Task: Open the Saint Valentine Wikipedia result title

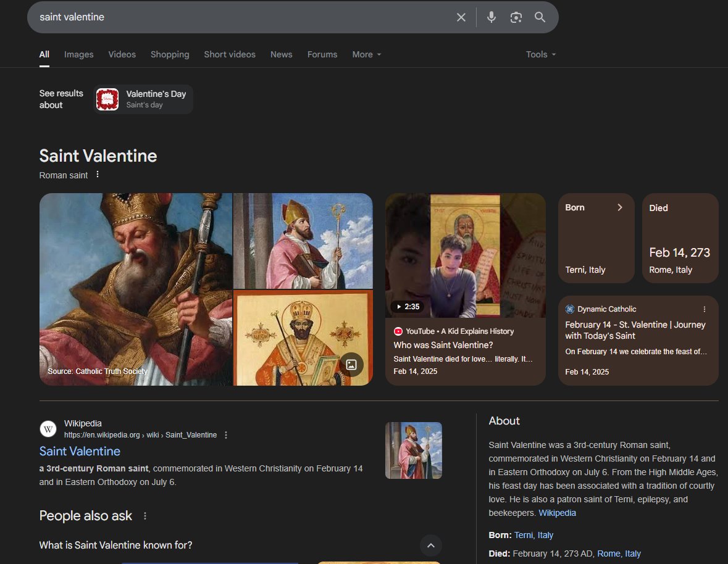Action: click(x=80, y=451)
